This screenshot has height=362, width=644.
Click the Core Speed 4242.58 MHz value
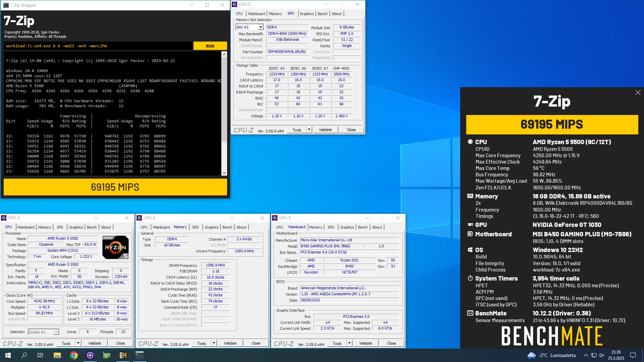44,301
